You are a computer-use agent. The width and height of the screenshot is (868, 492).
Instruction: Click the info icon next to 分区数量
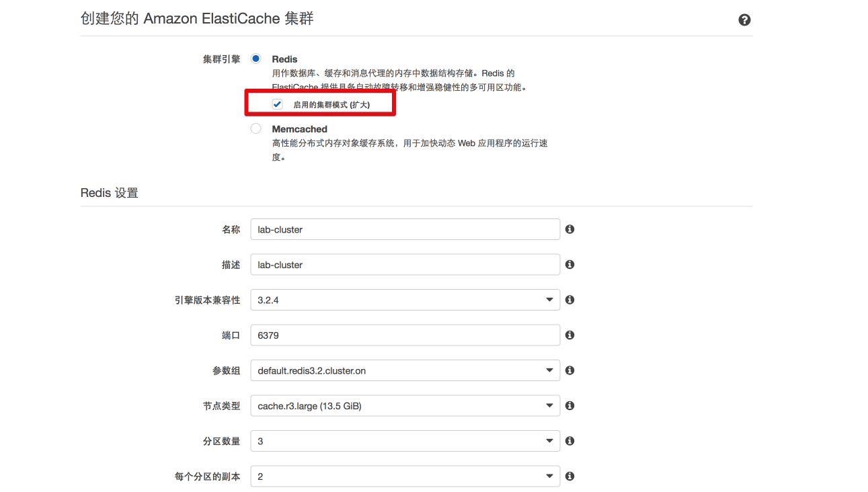click(x=569, y=441)
